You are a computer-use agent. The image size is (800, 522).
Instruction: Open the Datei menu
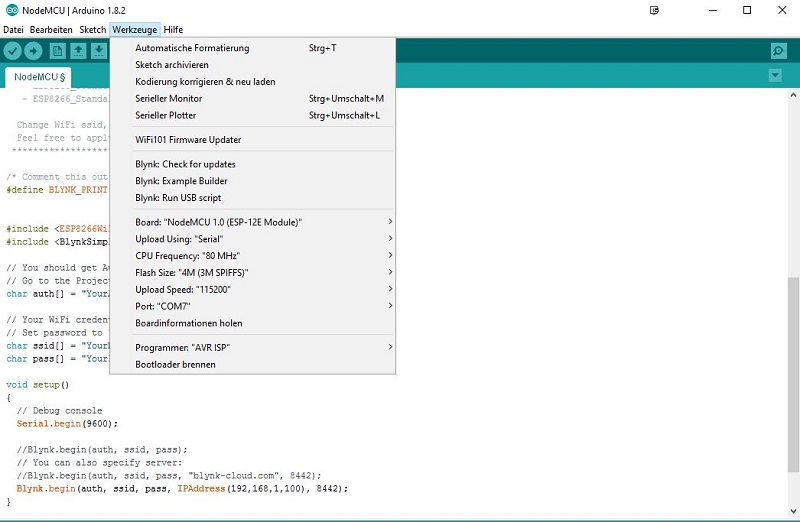(13, 30)
